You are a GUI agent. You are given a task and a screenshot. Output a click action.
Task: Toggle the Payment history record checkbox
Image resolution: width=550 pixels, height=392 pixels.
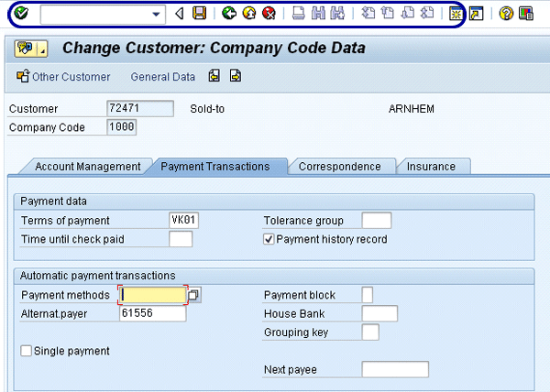(269, 239)
